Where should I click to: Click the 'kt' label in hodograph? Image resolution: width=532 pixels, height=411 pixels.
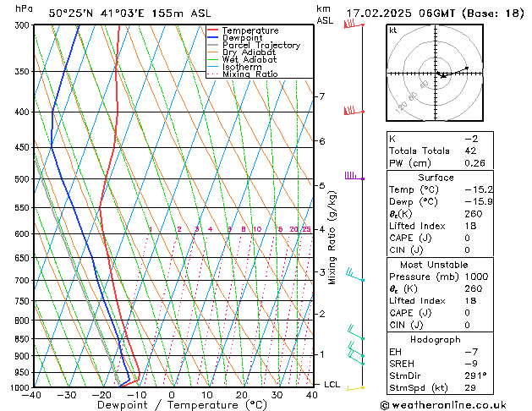click(x=393, y=30)
